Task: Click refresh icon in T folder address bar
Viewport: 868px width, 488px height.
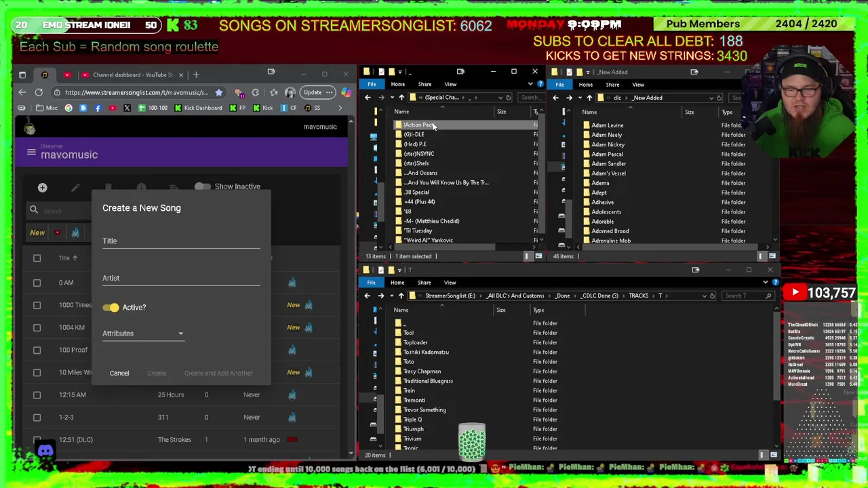Action: (x=711, y=296)
